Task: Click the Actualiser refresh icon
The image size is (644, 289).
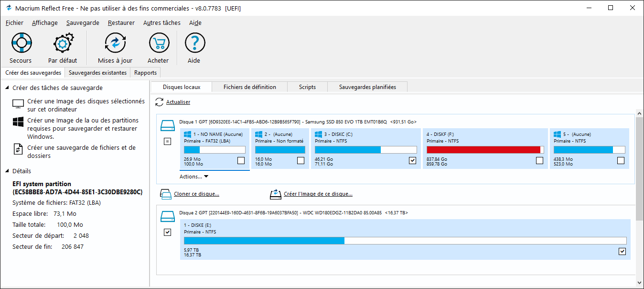Action: pos(160,102)
